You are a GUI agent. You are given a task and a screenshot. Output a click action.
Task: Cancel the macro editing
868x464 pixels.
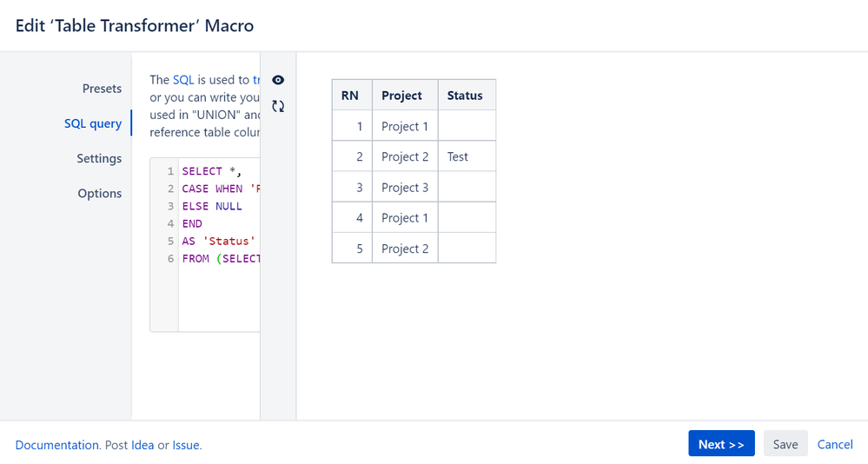pyautogui.click(x=835, y=444)
